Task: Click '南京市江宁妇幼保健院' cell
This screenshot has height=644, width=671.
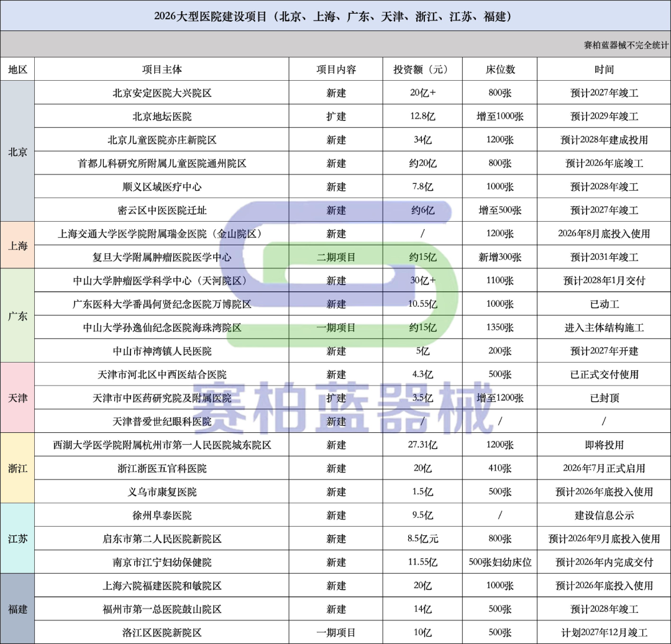Action: pos(162,562)
